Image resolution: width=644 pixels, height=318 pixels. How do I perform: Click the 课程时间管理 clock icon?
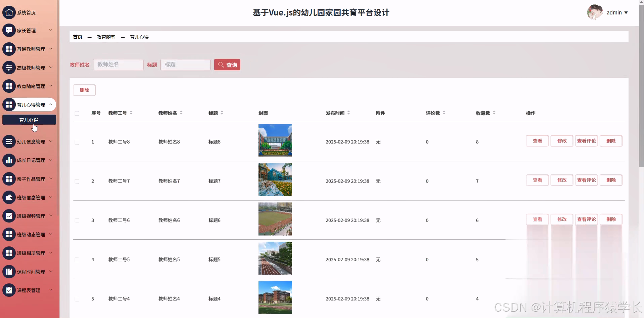pos(9,272)
